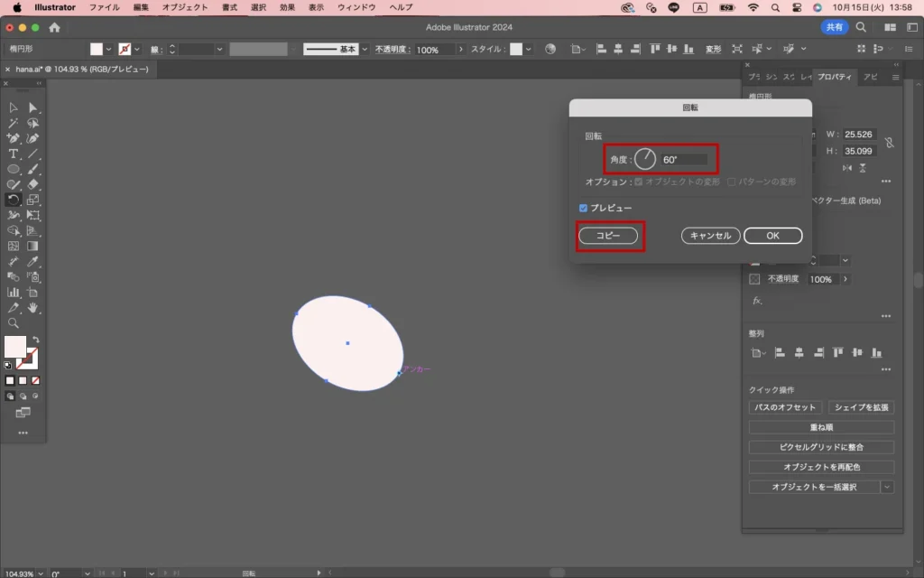Pick the Zoom magnifier tool
The height and width of the screenshot is (578, 924).
click(x=14, y=322)
